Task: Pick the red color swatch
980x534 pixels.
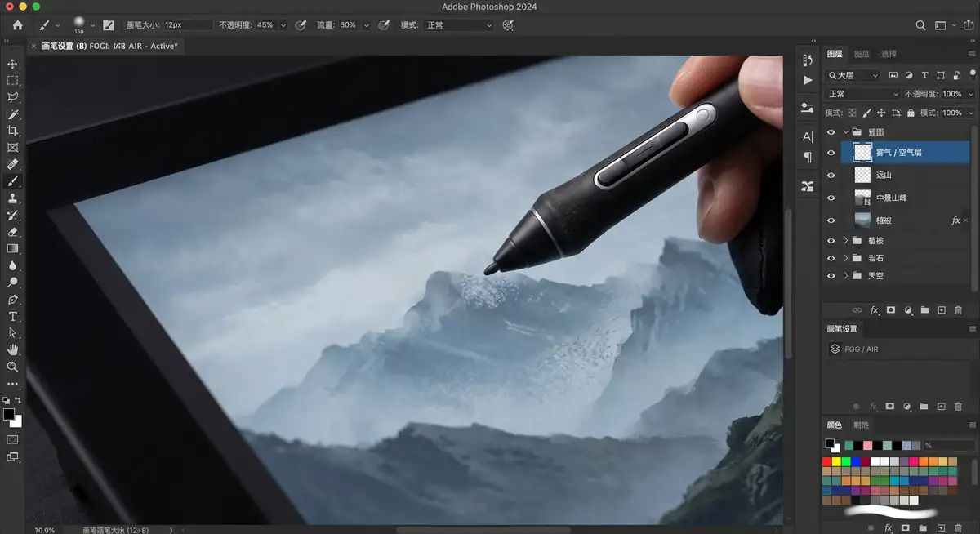Action: pos(826,461)
